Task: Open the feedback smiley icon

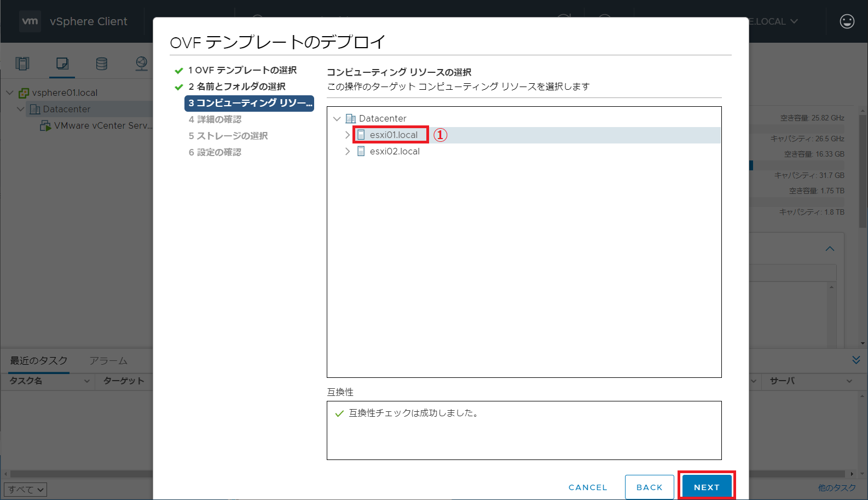Action: (x=847, y=21)
